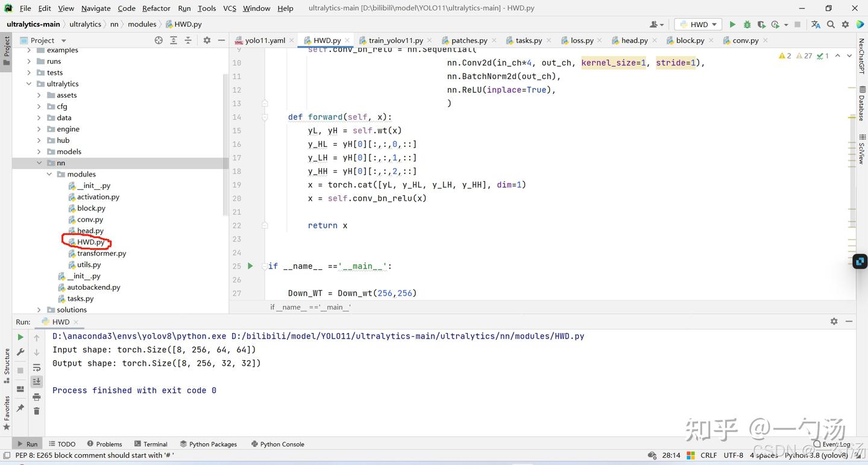Expand the models folder
This screenshot has width=868, height=465.
[x=39, y=151]
